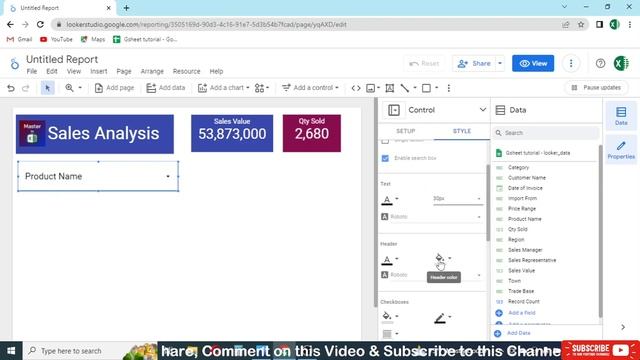Viewport: 640px width, 360px height.
Task: Click the Share button
Action: point(474,63)
